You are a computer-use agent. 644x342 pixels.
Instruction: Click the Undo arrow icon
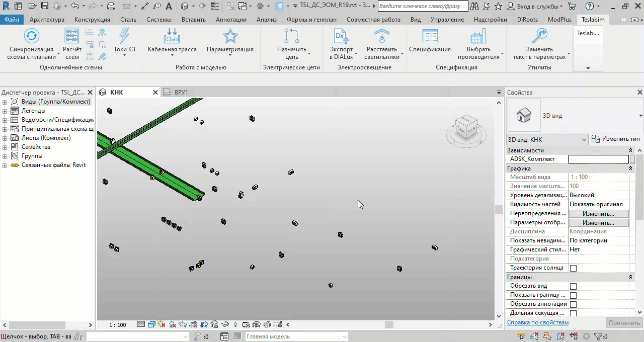[x=74, y=7]
